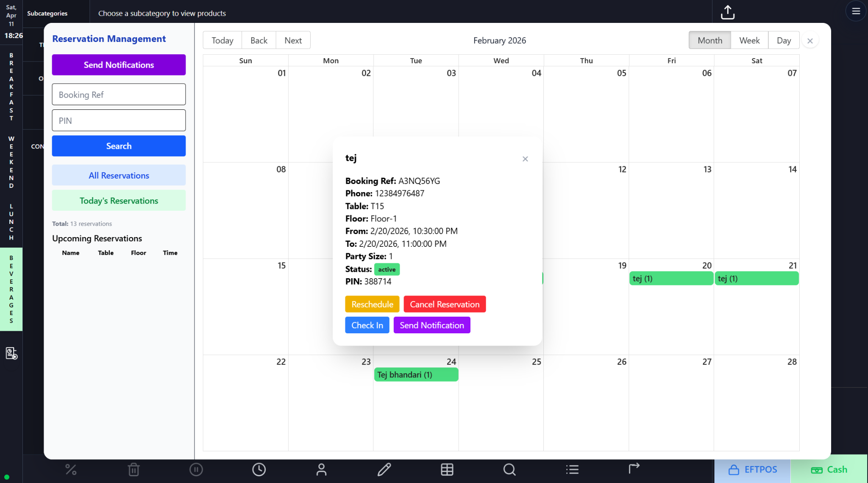Switch calendar to Week view
The image size is (868, 483).
(x=749, y=40)
